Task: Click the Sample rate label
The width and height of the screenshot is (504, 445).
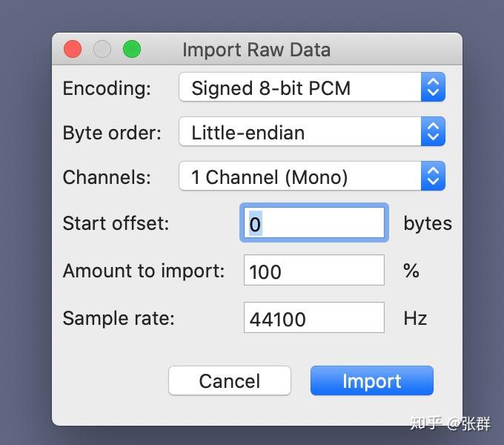Action: tap(119, 318)
